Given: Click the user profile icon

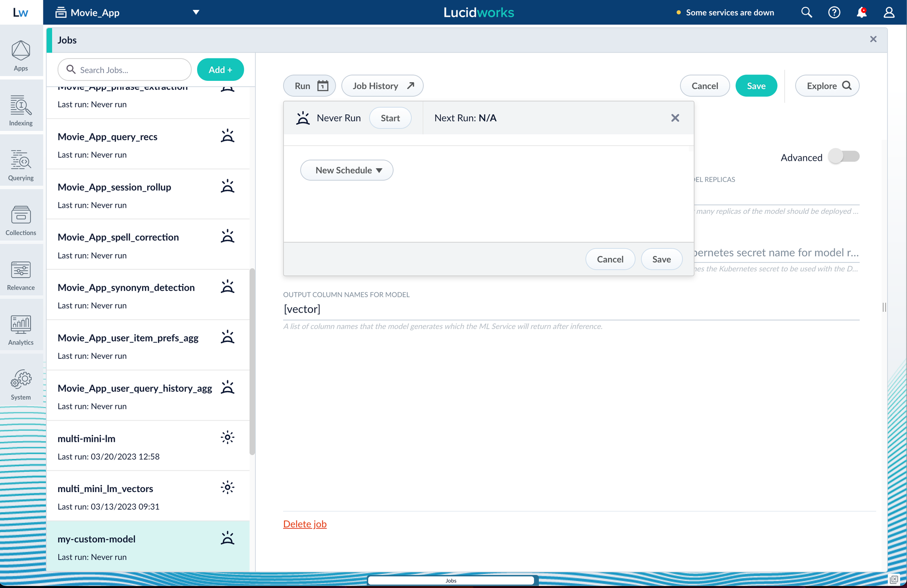Looking at the screenshot, I should click(x=889, y=12).
